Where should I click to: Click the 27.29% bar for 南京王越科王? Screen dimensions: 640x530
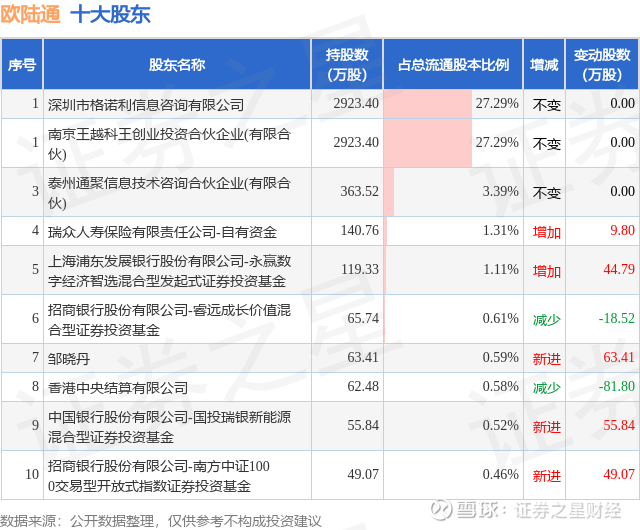tap(428, 143)
